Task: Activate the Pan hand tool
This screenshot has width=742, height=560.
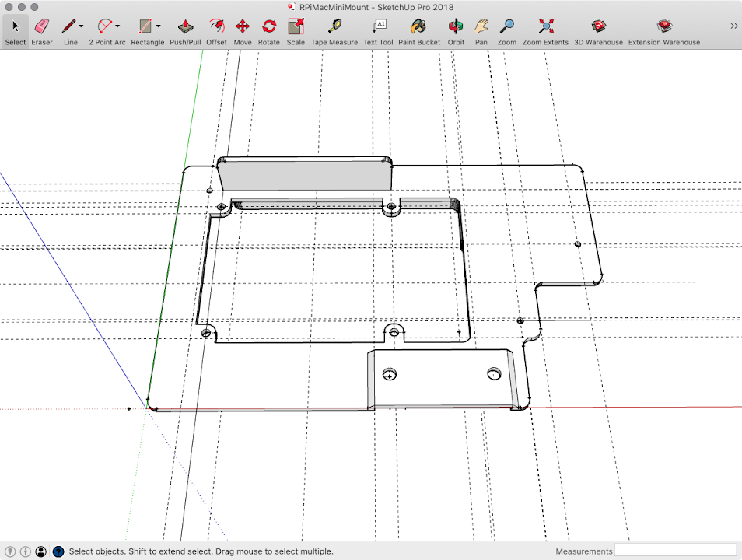Action: point(481,31)
